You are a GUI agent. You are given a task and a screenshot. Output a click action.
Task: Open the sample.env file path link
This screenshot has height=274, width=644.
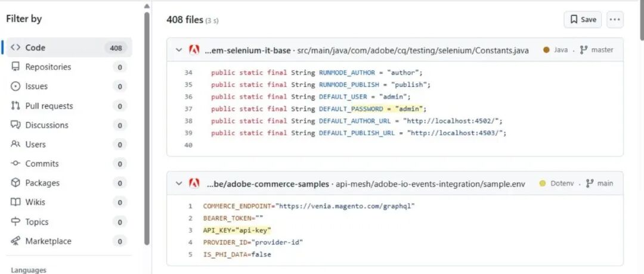431,184
